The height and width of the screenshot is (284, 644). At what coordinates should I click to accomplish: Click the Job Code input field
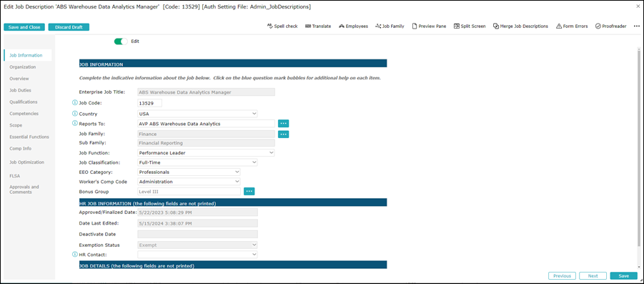(x=149, y=103)
